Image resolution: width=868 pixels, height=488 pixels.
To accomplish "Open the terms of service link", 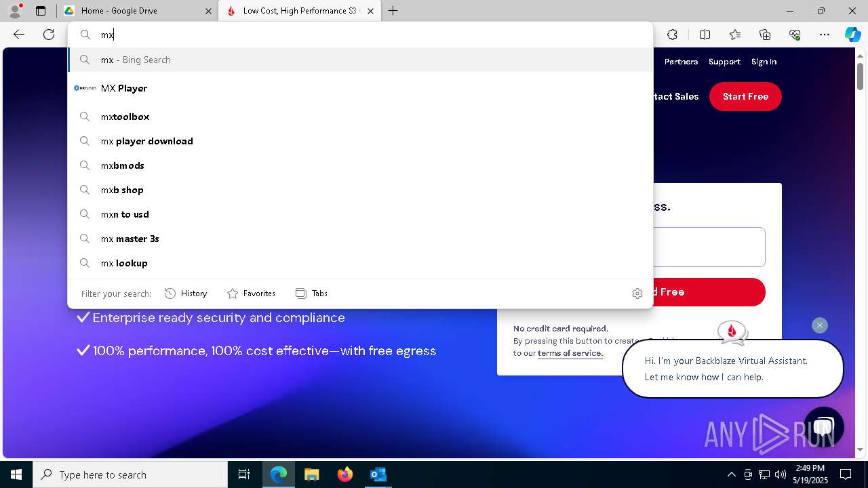I will click(x=570, y=353).
